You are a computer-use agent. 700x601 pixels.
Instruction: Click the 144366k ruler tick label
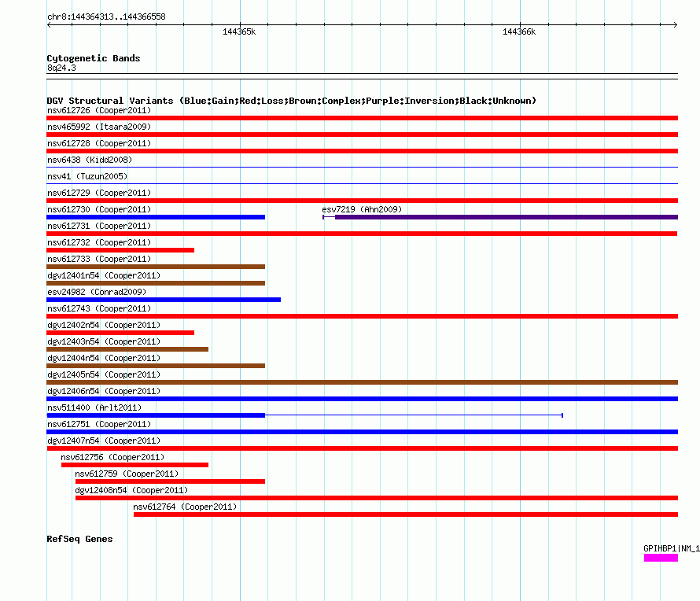pos(519,31)
